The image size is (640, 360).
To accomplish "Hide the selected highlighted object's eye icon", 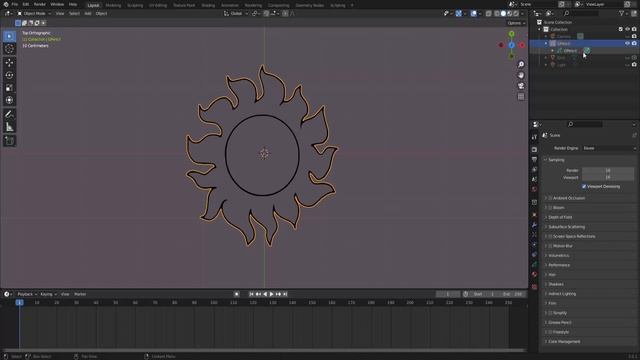I will coord(627,43).
